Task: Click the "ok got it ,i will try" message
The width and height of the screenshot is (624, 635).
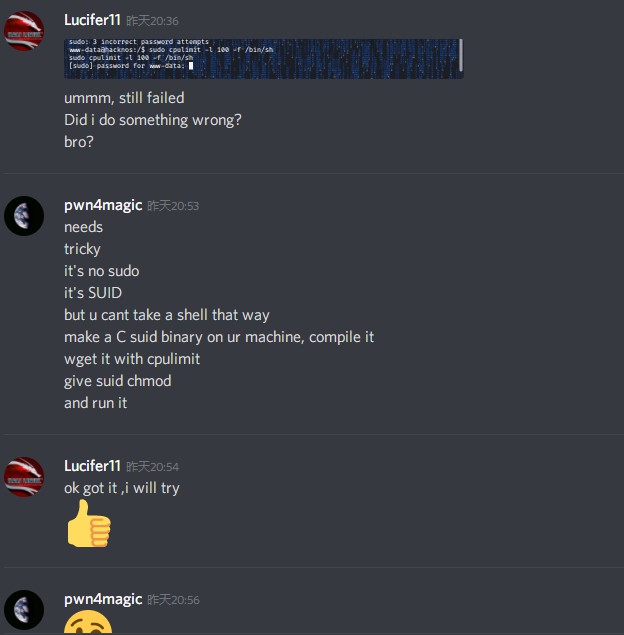Action: coord(121,488)
